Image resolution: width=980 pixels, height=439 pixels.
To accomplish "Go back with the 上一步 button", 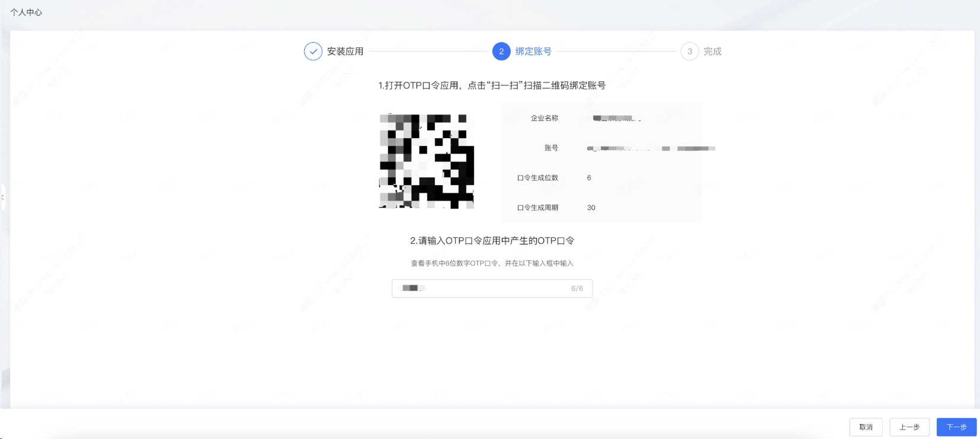I will [x=909, y=427].
